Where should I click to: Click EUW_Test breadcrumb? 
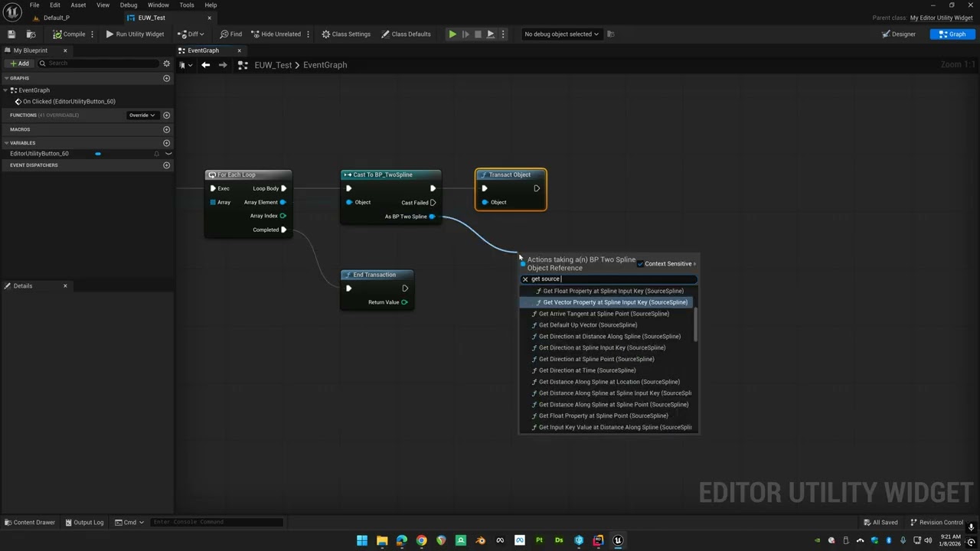273,65
